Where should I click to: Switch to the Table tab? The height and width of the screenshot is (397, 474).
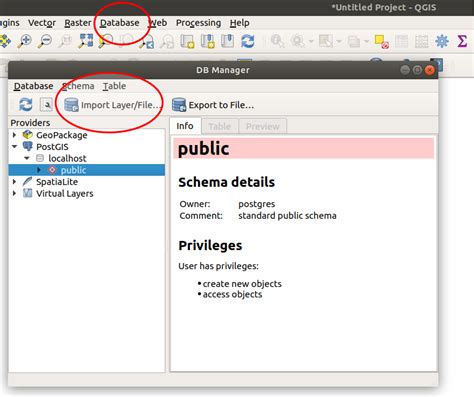pyautogui.click(x=220, y=126)
